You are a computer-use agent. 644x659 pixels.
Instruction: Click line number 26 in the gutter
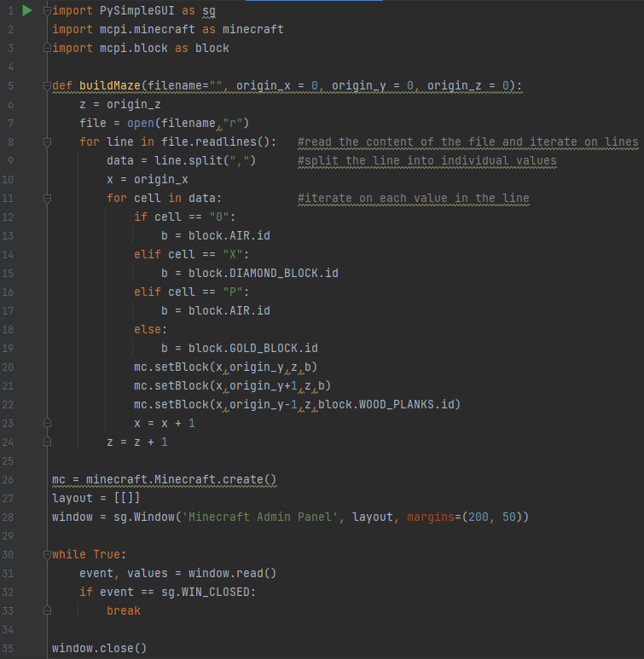[14, 480]
